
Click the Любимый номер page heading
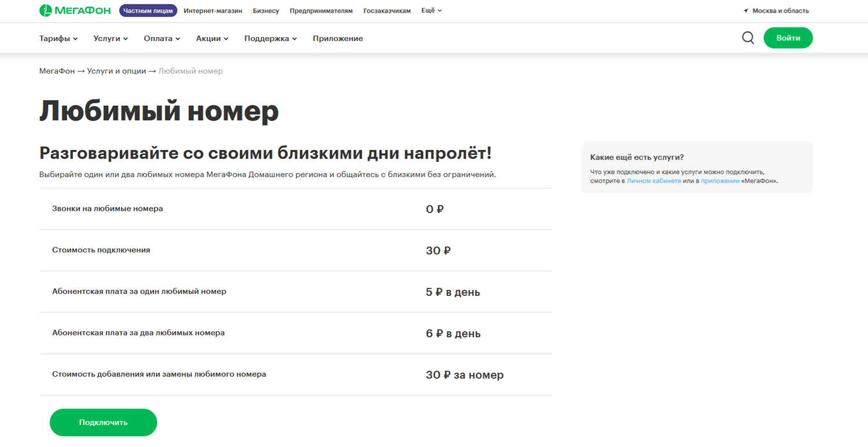click(x=159, y=111)
